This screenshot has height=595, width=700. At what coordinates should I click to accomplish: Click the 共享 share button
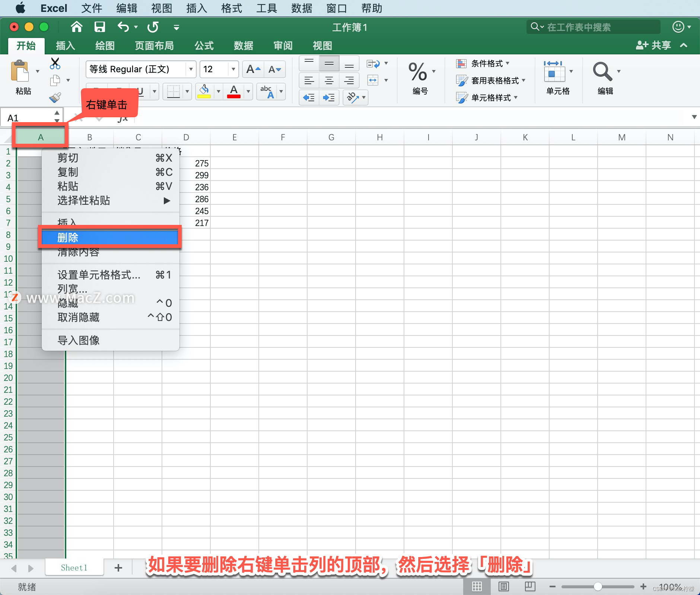tap(656, 45)
